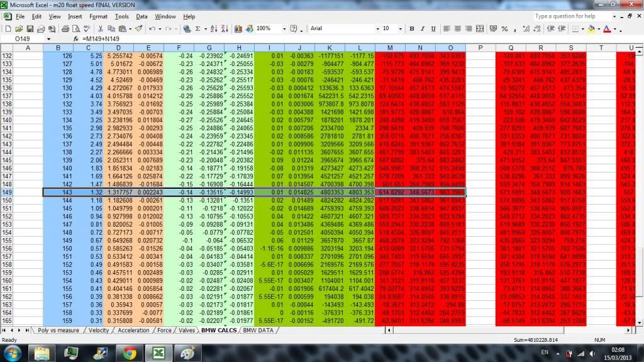Select the Acceleration sheet tab

133,331
